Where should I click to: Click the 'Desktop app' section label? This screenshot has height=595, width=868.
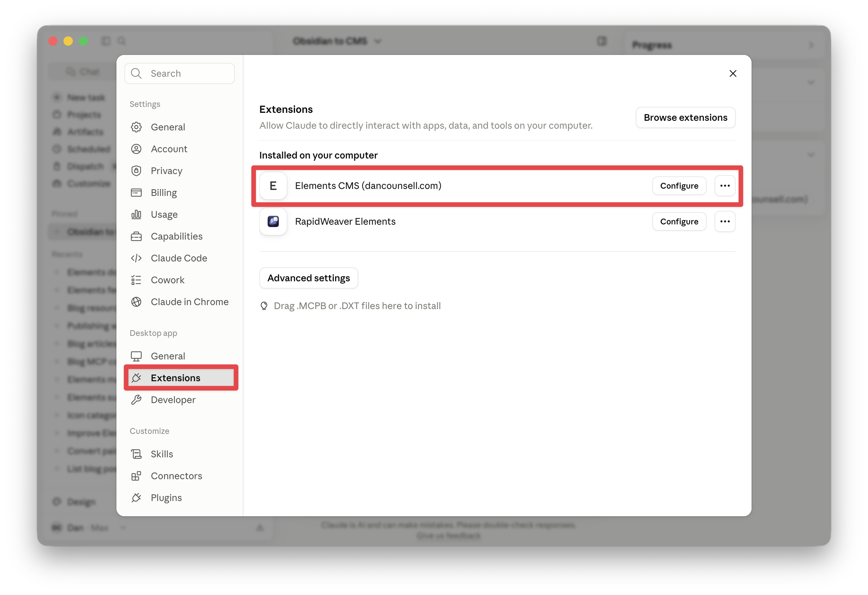click(153, 333)
